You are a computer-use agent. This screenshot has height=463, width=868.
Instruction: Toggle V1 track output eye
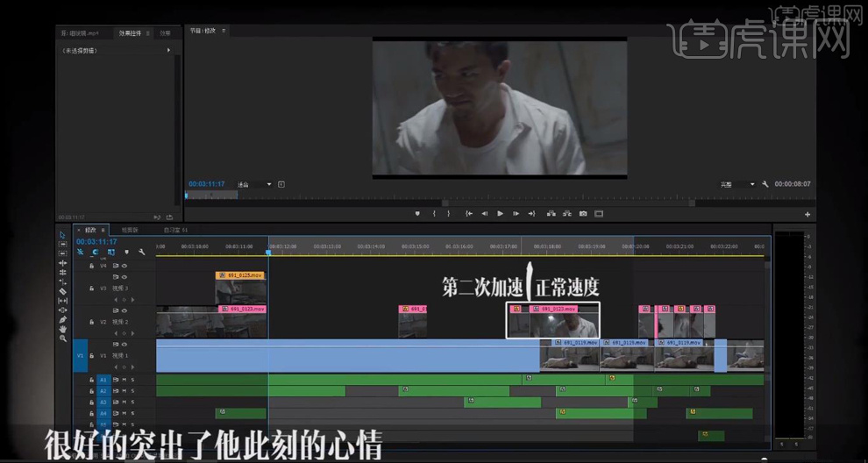[124, 344]
